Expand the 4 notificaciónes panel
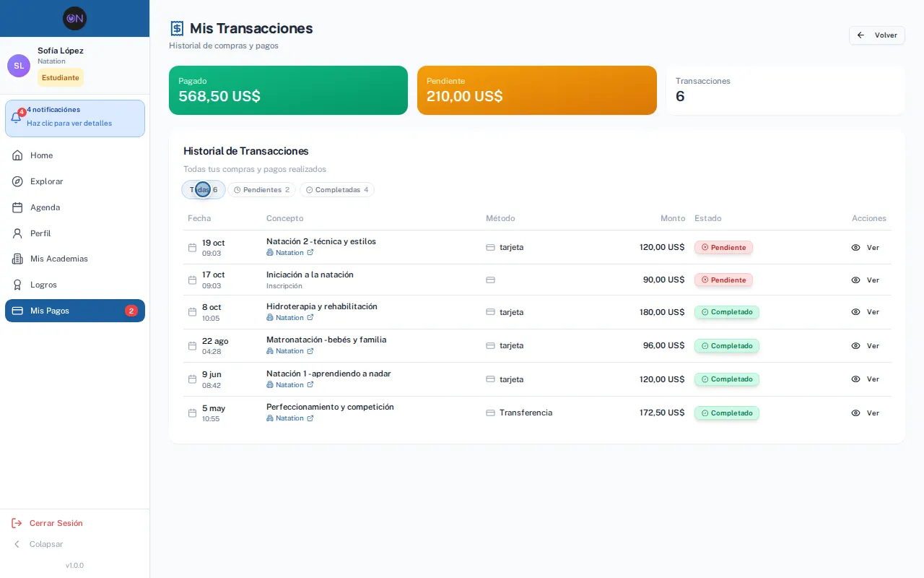Image resolution: width=924 pixels, height=578 pixels. pyautogui.click(x=75, y=118)
